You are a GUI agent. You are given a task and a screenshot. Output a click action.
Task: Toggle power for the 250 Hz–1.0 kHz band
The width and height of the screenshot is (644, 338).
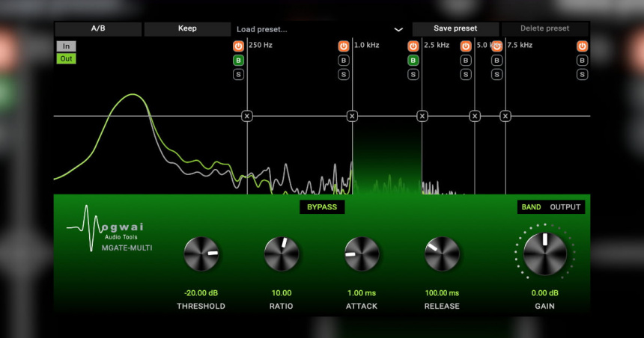344,46
